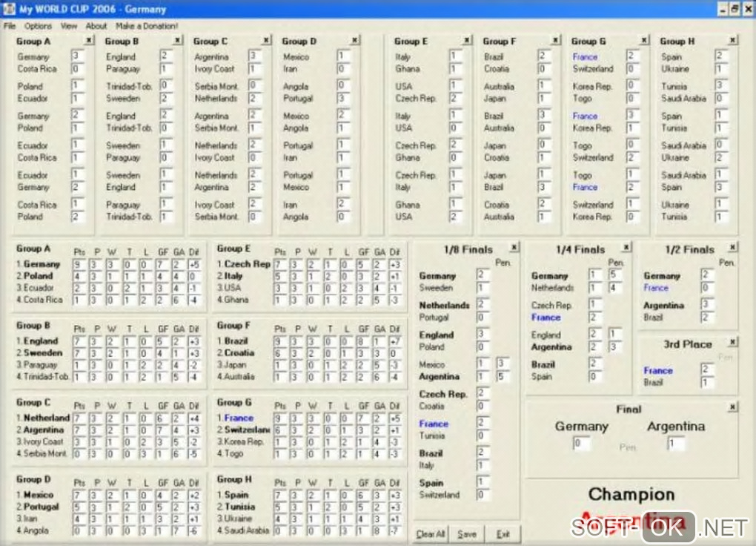Edit Spain score versus Ukraine

point(722,56)
